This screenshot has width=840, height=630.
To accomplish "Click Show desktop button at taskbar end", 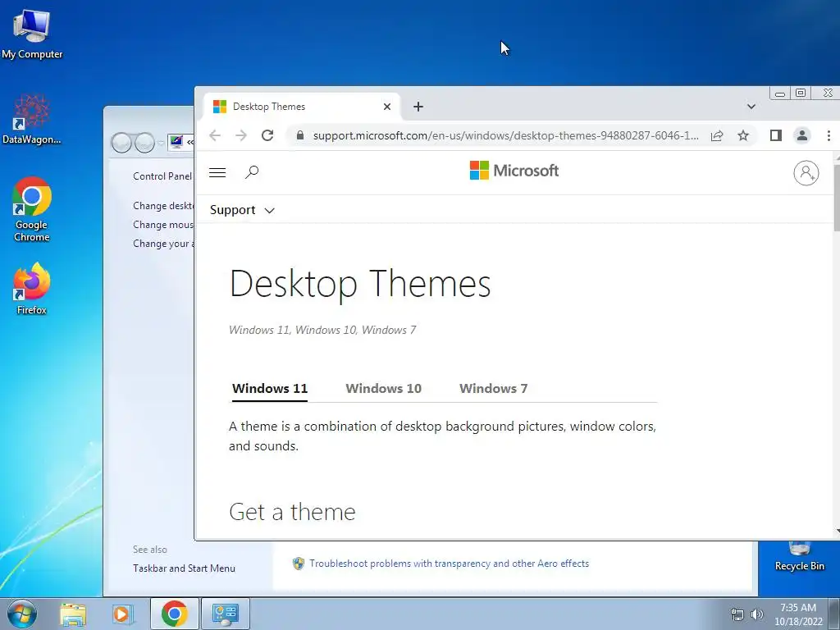I will tap(834, 614).
